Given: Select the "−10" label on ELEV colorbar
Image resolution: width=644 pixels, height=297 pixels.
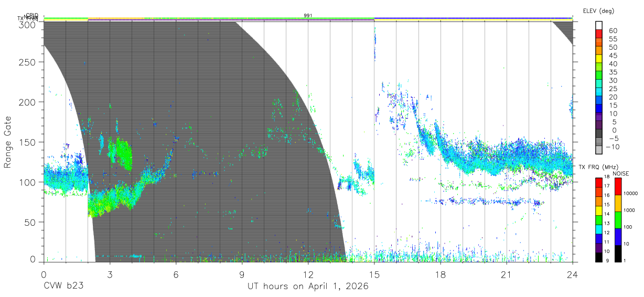Looking at the screenshot, I should click(x=612, y=147).
